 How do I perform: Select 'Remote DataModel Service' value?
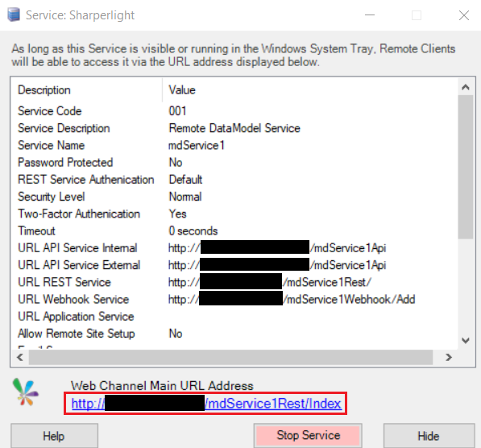(234, 128)
